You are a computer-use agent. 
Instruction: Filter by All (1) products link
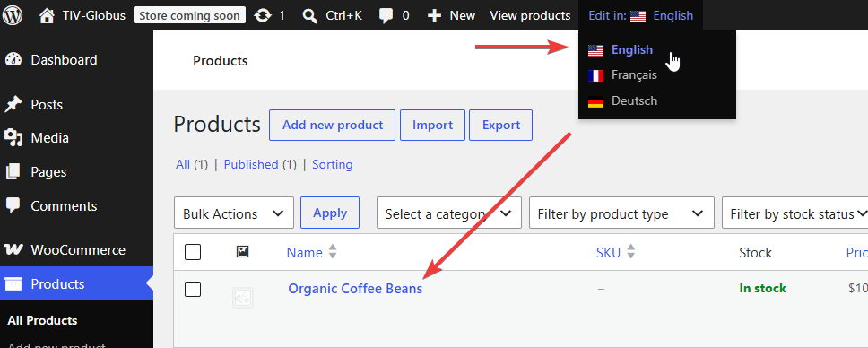point(192,164)
